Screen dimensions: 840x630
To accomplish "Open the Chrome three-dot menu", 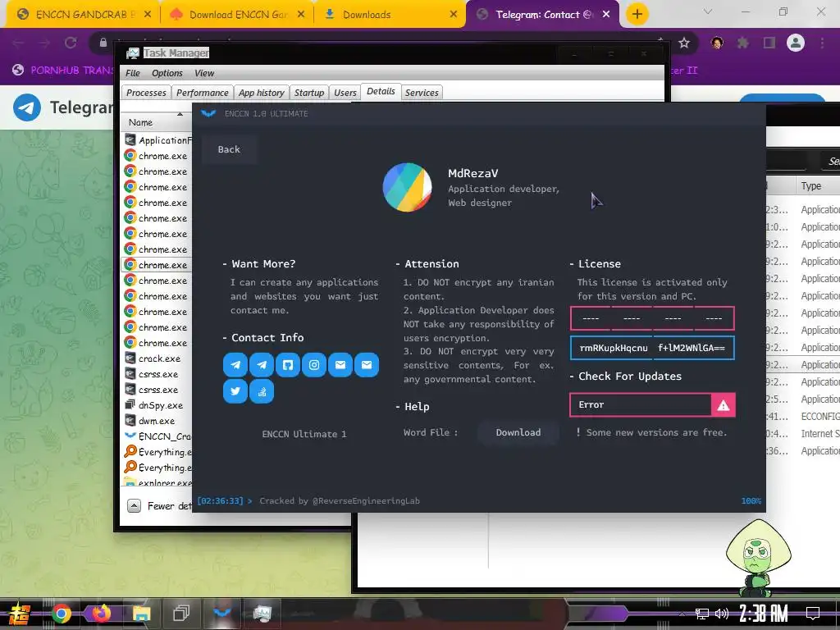I will [822, 43].
